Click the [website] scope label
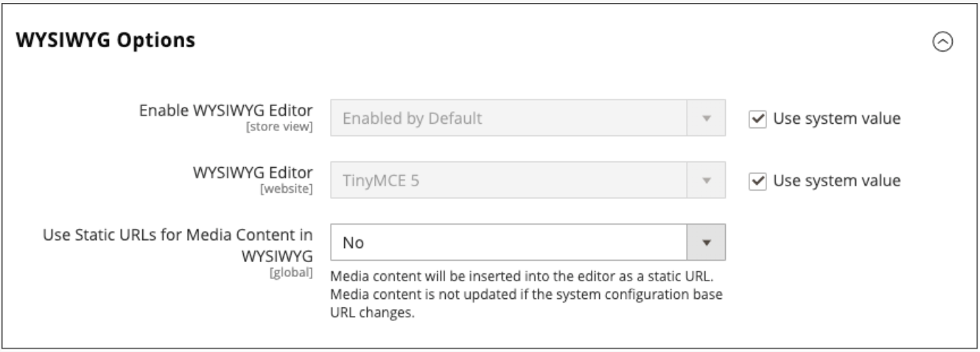 tap(293, 188)
